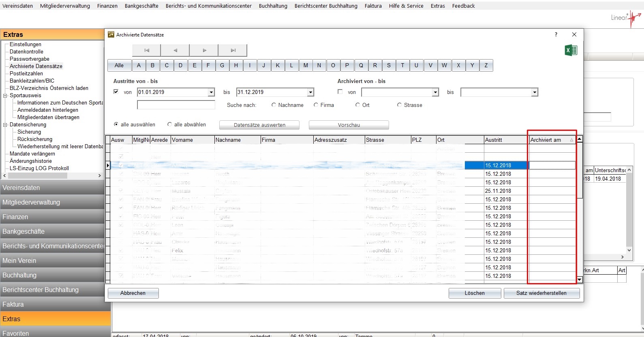Open Buchhaltung menu in menu bar
The height and width of the screenshot is (337, 644).
[273, 6]
